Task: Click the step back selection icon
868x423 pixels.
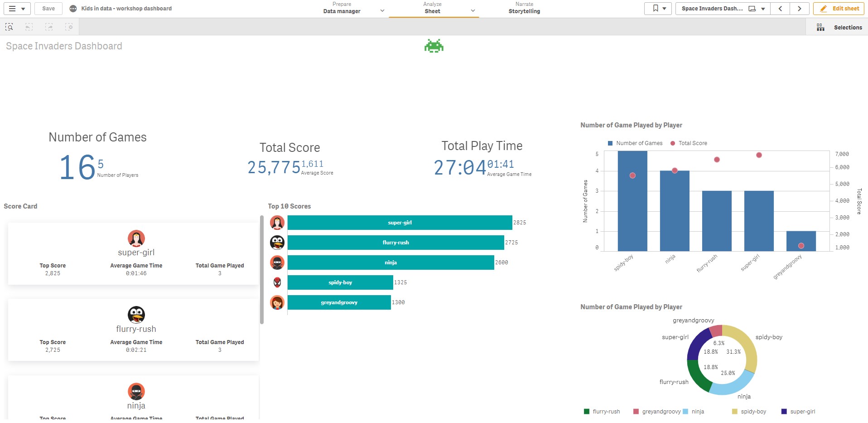Action: click(29, 27)
